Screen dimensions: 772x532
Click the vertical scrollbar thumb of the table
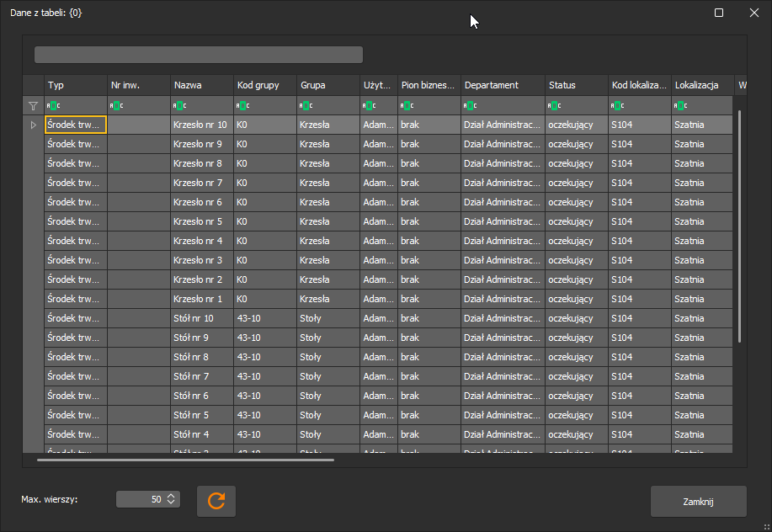click(739, 226)
